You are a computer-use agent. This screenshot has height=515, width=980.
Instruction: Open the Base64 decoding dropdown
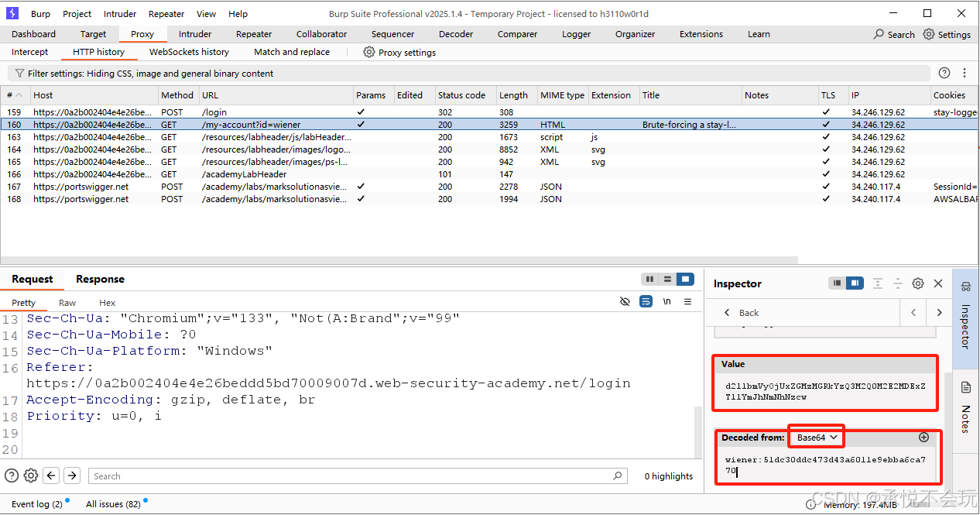coord(817,438)
